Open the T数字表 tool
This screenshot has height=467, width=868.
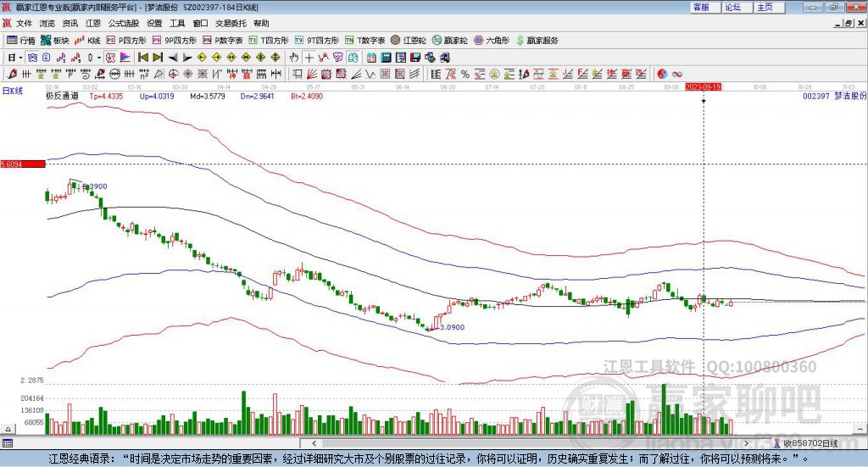[364, 41]
